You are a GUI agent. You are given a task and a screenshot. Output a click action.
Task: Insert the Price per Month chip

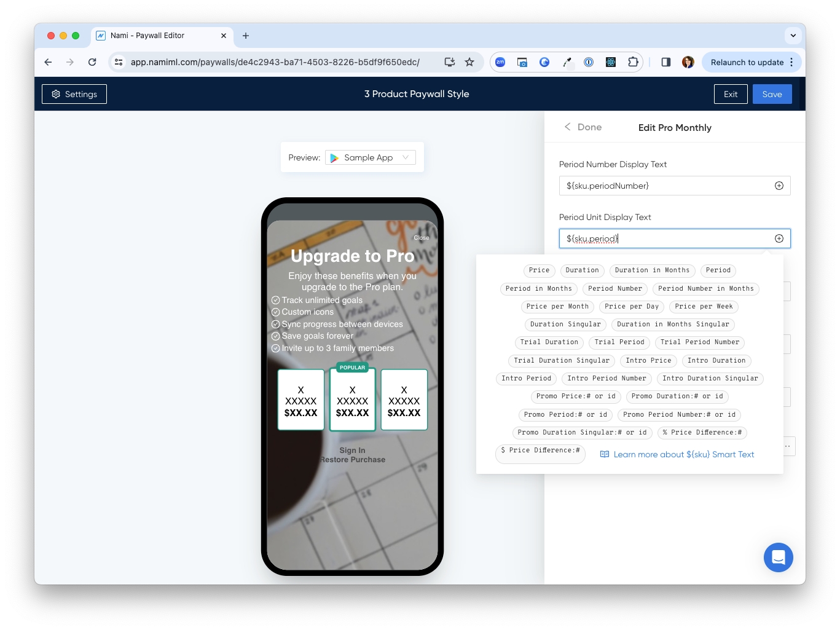557,307
